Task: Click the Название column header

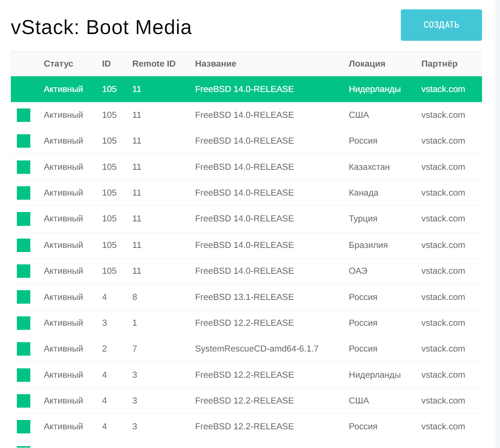Action: [216, 64]
